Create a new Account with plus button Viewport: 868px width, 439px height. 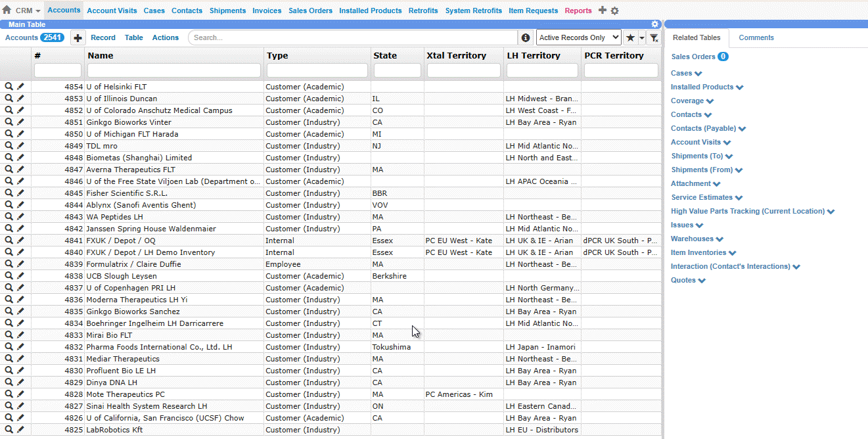pos(77,38)
